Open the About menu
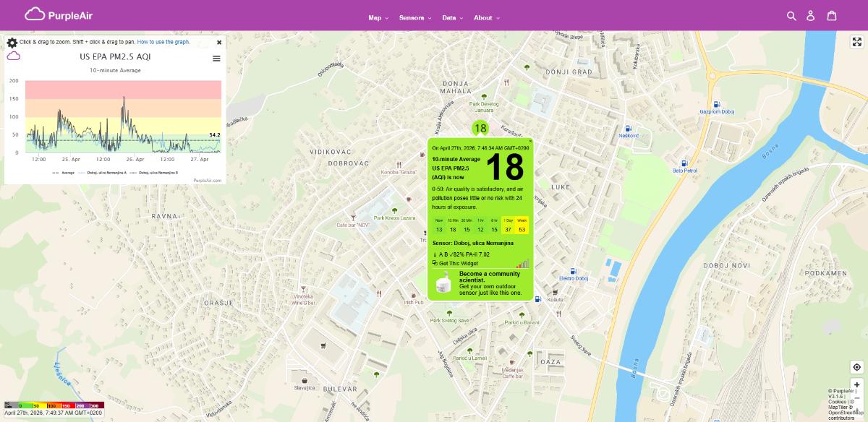Viewport: 868px width, 422px height. (x=486, y=18)
